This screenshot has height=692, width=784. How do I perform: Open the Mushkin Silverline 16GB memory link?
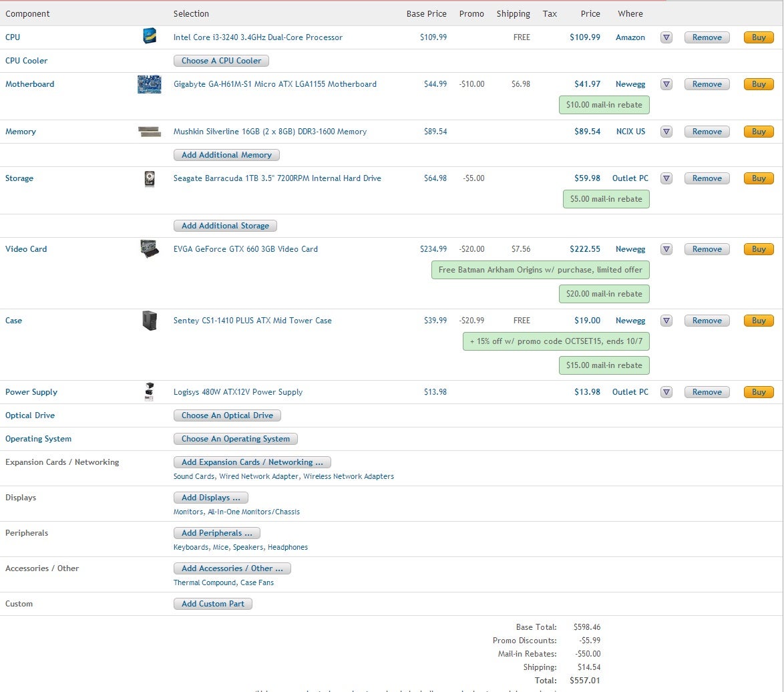tap(270, 132)
